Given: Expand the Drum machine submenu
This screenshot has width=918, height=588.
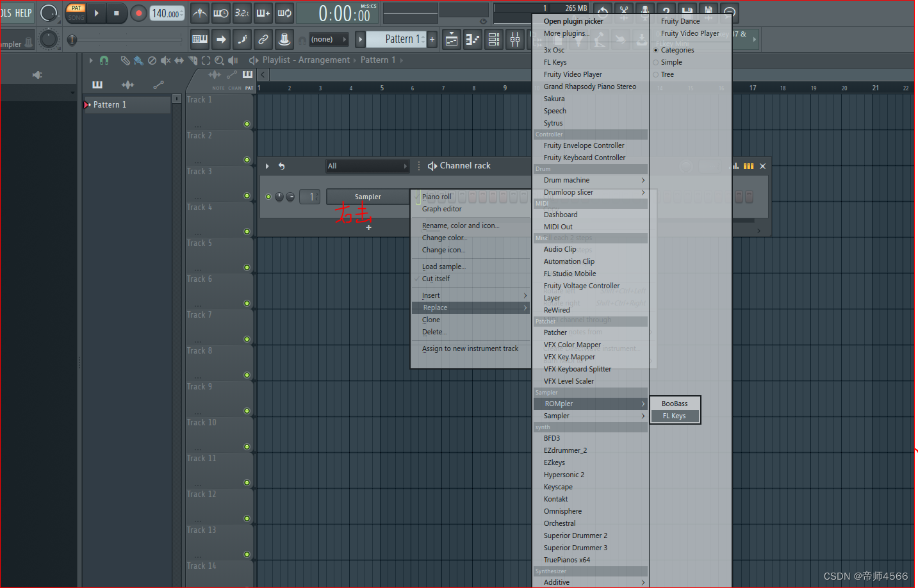Looking at the screenshot, I should click(x=590, y=180).
